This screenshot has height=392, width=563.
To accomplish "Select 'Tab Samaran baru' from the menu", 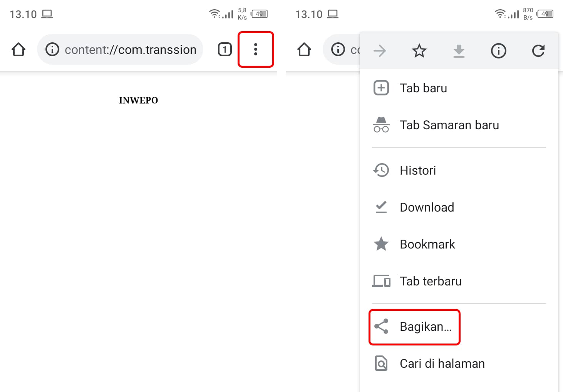I will [449, 125].
